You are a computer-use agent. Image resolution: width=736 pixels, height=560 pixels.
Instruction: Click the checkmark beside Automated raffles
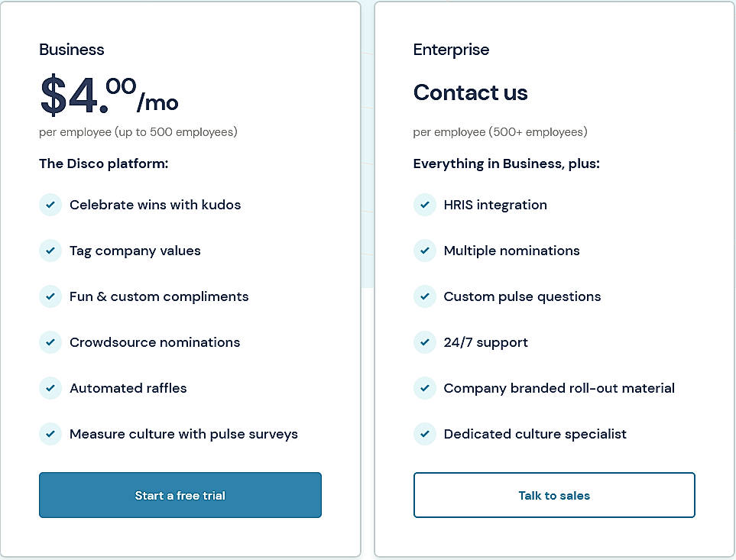pyautogui.click(x=50, y=388)
